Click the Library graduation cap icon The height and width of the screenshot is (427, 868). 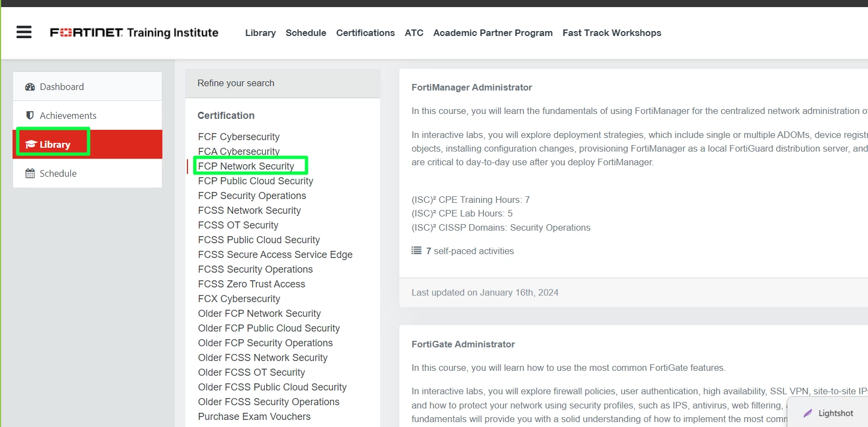coord(31,145)
